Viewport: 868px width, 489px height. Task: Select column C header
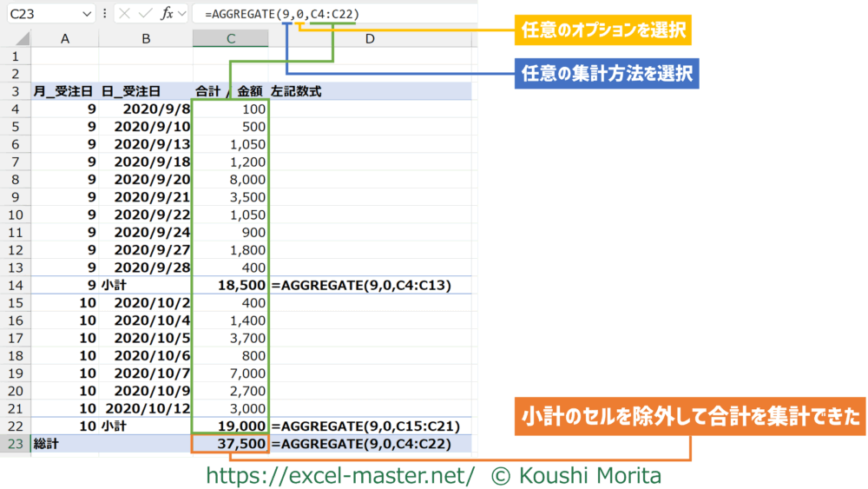(230, 39)
